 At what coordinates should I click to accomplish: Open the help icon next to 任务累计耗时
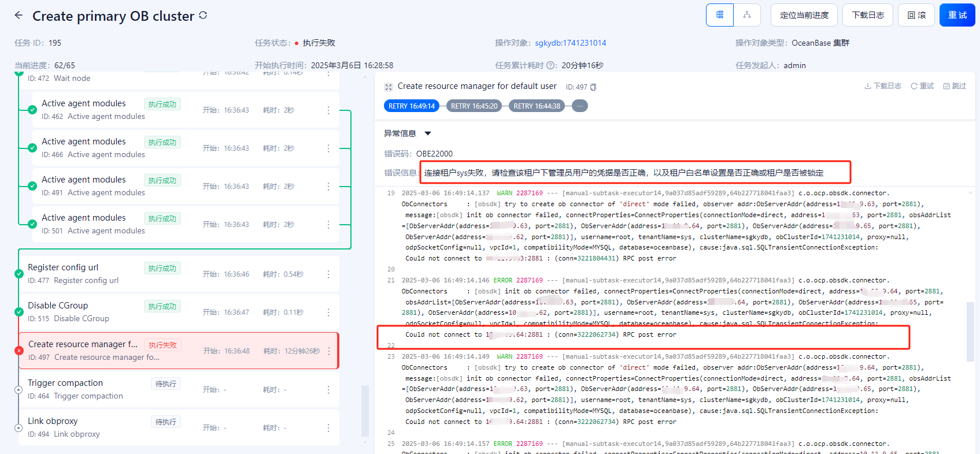click(551, 65)
